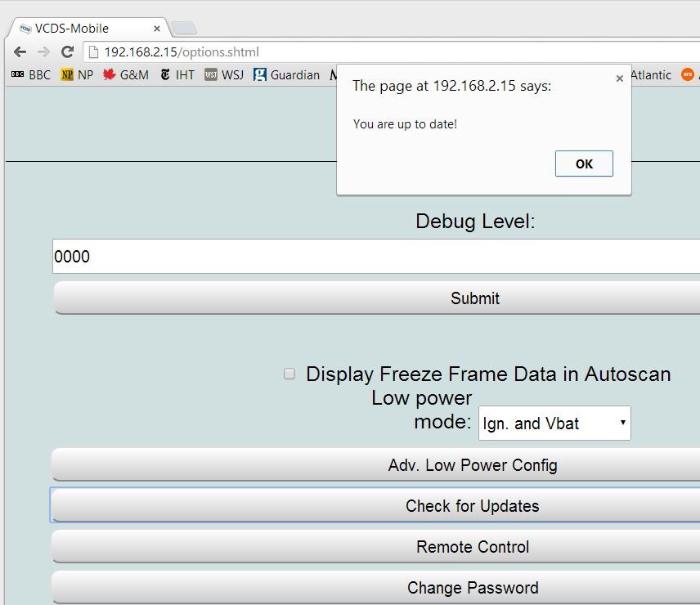
Task: Click the Check for Updates button
Action: click(473, 505)
